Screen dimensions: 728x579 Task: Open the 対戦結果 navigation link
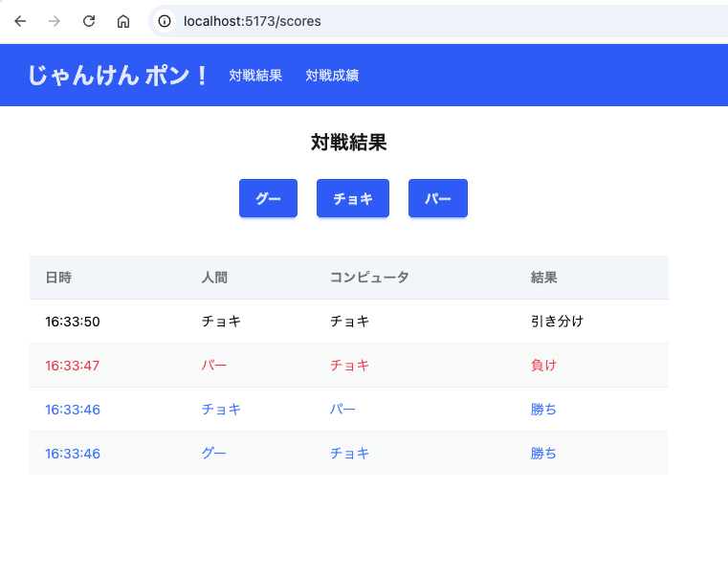[255, 76]
